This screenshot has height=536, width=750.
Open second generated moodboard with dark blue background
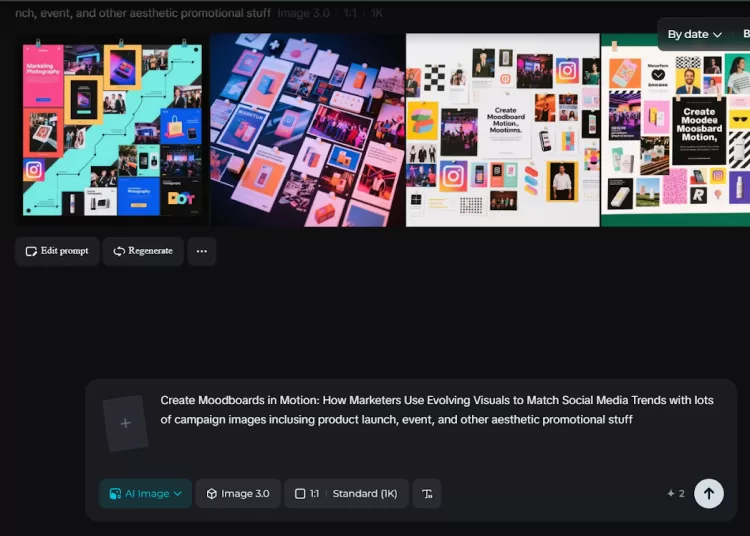tap(307, 130)
